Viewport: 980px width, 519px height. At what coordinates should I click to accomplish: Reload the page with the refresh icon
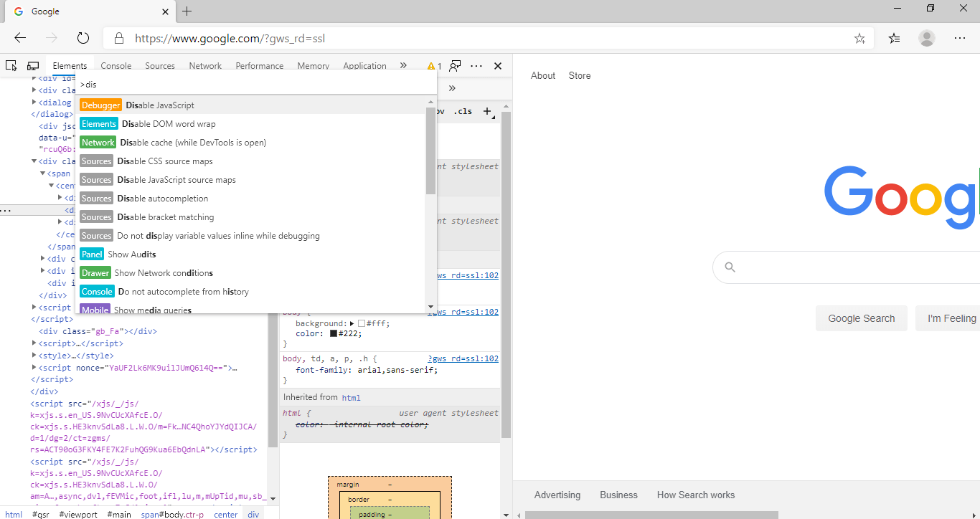click(83, 38)
